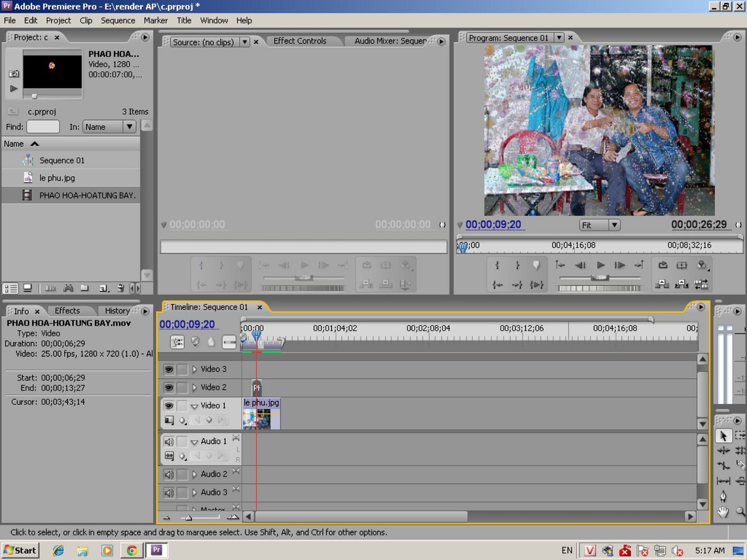This screenshot has height=560, width=747.
Task: Play In to Out in Program monitor
Action: tap(536, 284)
